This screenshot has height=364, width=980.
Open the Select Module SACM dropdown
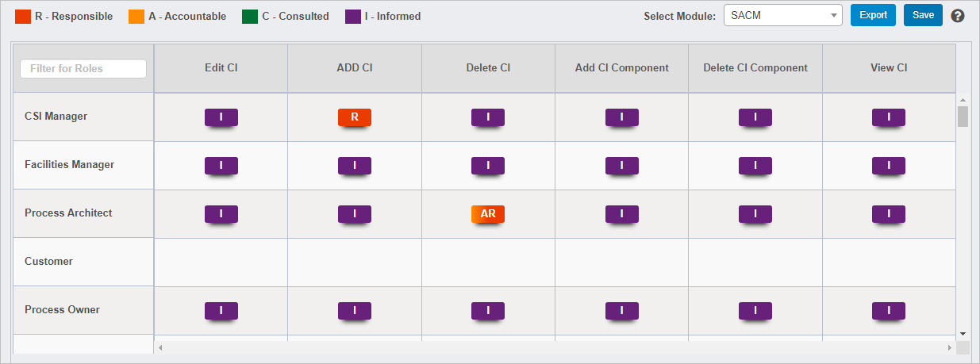point(782,15)
